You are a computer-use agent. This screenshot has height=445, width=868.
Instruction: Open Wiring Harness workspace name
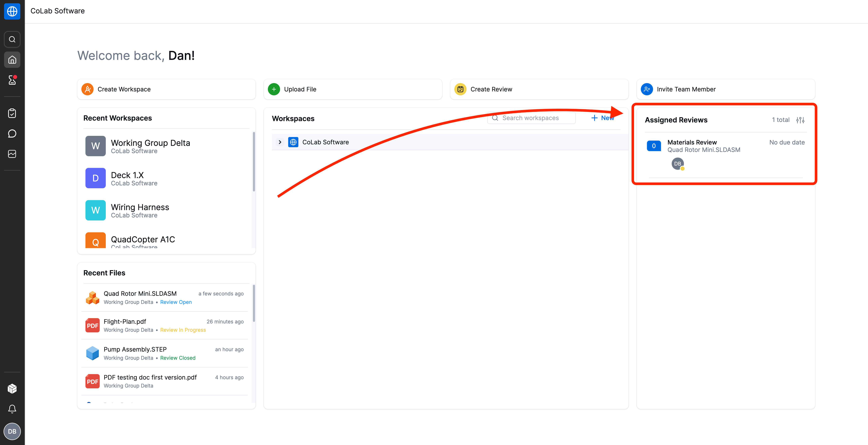[140, 207]
